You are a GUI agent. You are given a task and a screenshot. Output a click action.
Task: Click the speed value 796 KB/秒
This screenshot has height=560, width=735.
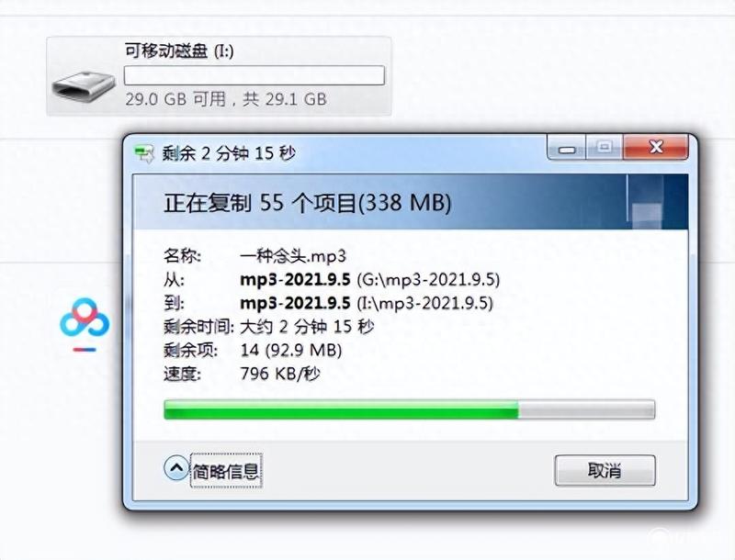pyautogui.click(x=280, y=374)
